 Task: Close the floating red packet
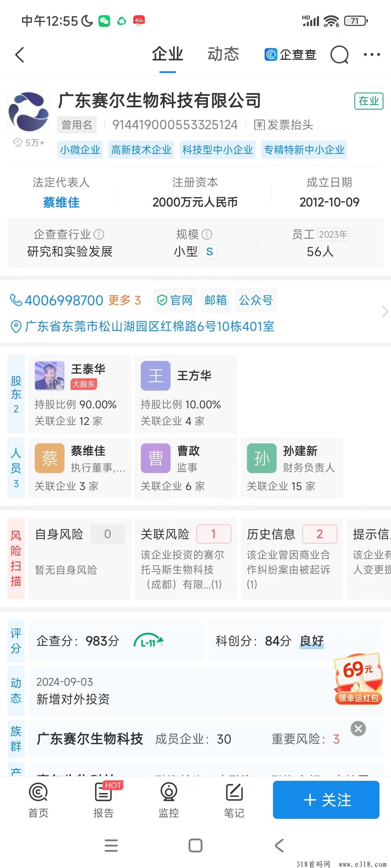click(x=358, y=729)
